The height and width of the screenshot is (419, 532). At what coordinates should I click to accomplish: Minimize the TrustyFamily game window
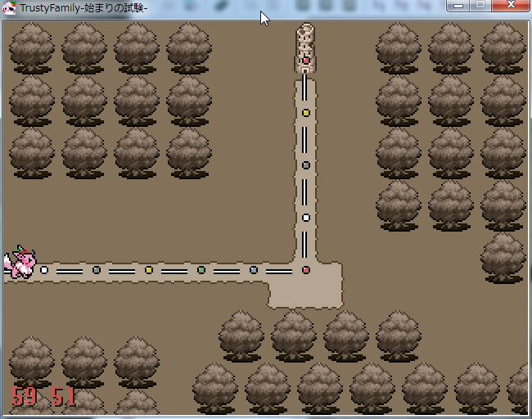click(x=458, y=6)
